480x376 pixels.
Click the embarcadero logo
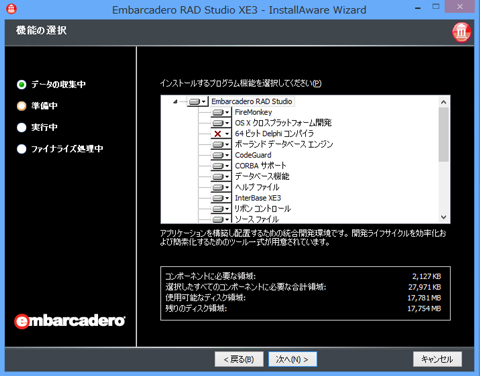click(70, 321)
